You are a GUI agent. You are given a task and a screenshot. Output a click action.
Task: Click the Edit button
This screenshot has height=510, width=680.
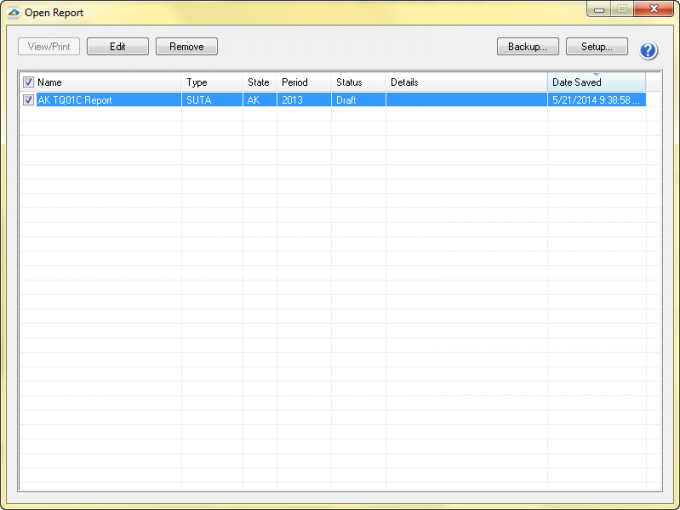pos(118,47)
